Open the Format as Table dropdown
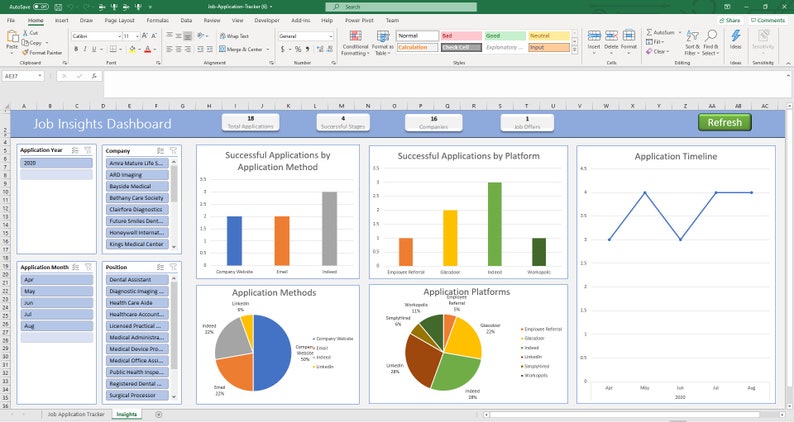 [x=382, y=43]
